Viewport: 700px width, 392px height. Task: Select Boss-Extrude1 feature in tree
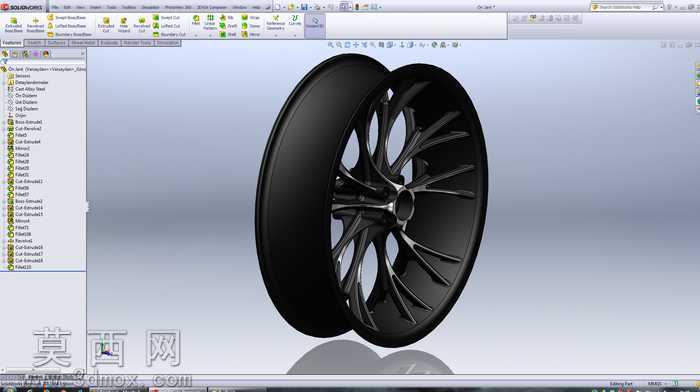(x=25, y=122)
